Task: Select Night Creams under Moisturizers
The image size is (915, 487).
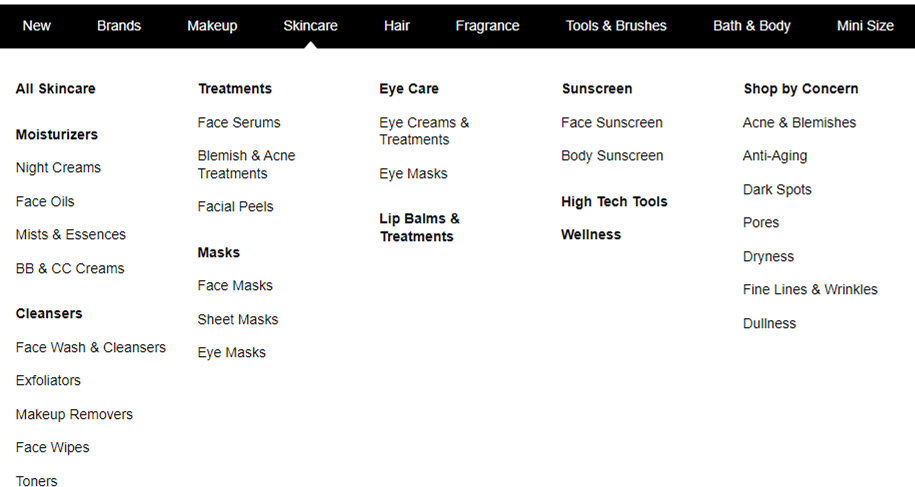Action: [x=58, y=168]
